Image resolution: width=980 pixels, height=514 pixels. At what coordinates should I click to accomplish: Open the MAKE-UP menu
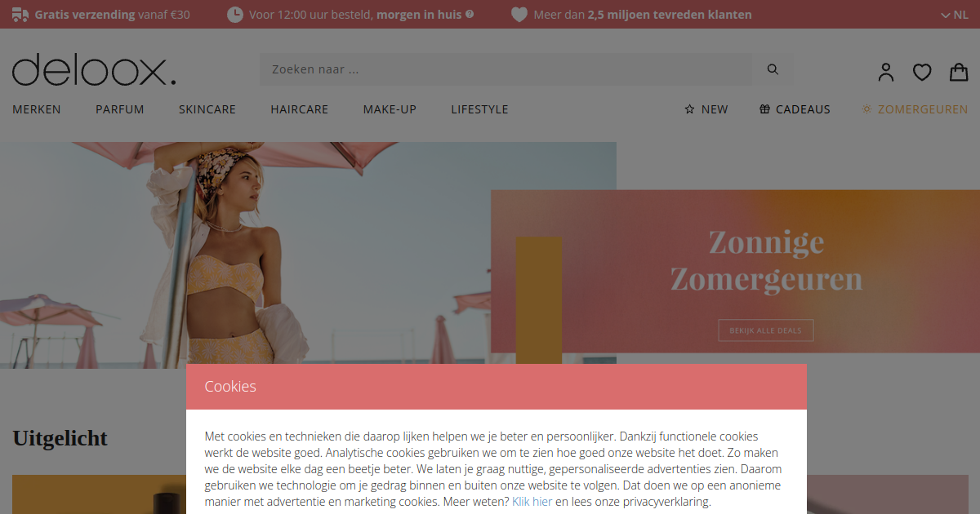[x=390, y=109]
